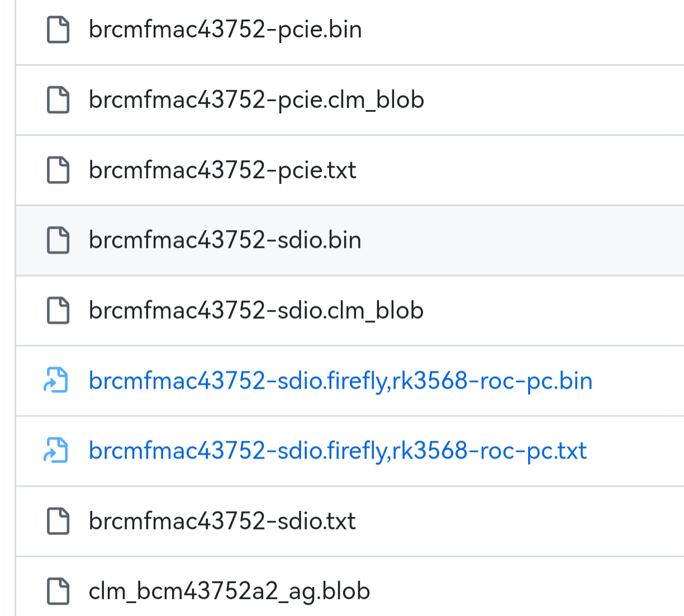Follow symlink brcmfmac43752-sdio.firefly,rk3568-roc-pc.bin
The image size is (684, 616).
click(340, 381)
